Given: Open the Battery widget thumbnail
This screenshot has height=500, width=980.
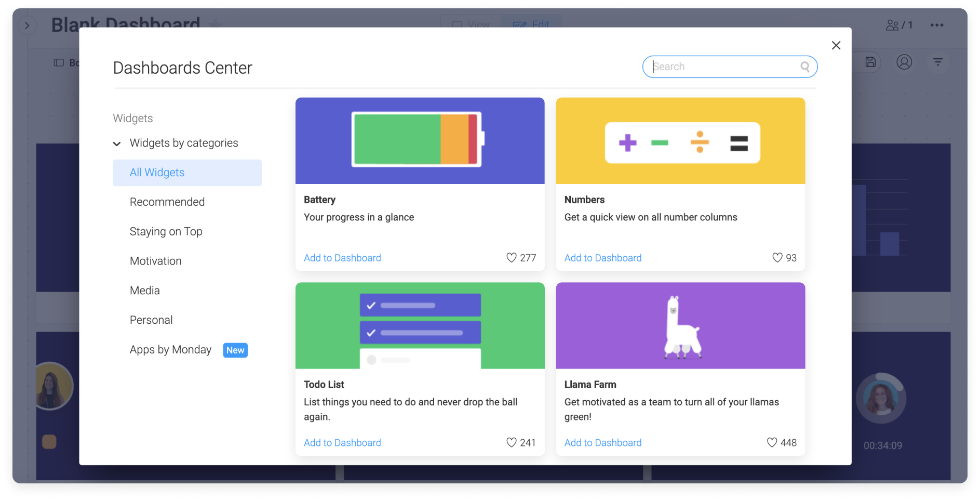Looking at the screenshot, I should [420, 141].
